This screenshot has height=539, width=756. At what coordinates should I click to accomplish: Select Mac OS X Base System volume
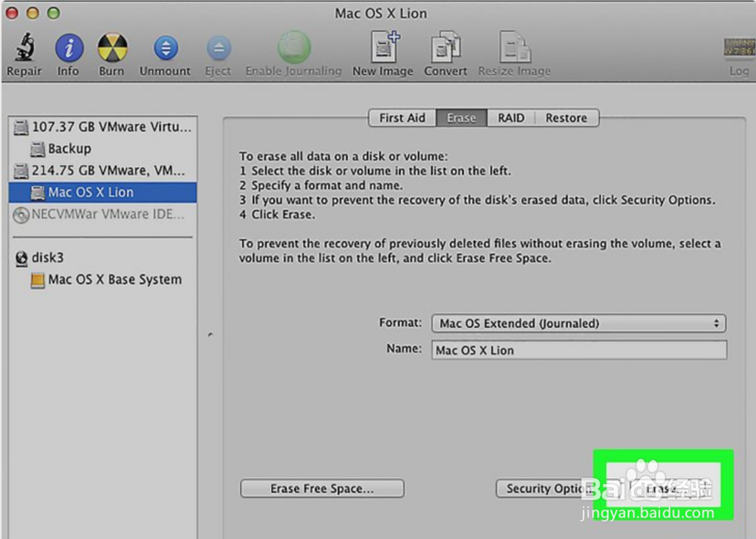coord(103,279)
